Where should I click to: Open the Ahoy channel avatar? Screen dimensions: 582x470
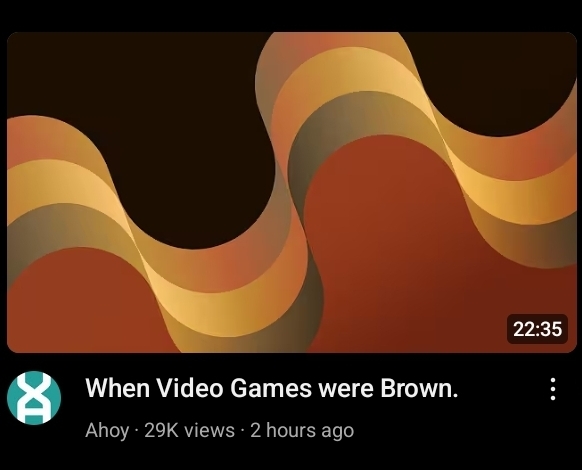34,398
